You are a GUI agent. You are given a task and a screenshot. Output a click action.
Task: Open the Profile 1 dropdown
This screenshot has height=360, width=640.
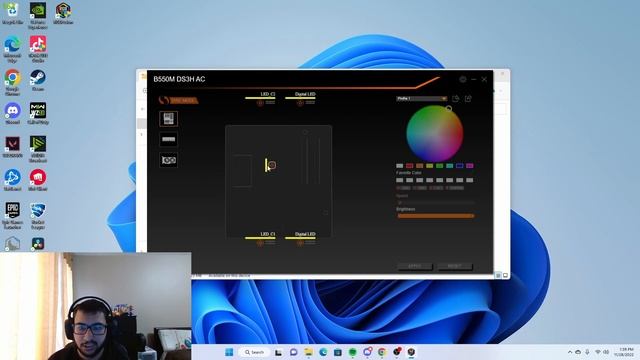(422, 99)
